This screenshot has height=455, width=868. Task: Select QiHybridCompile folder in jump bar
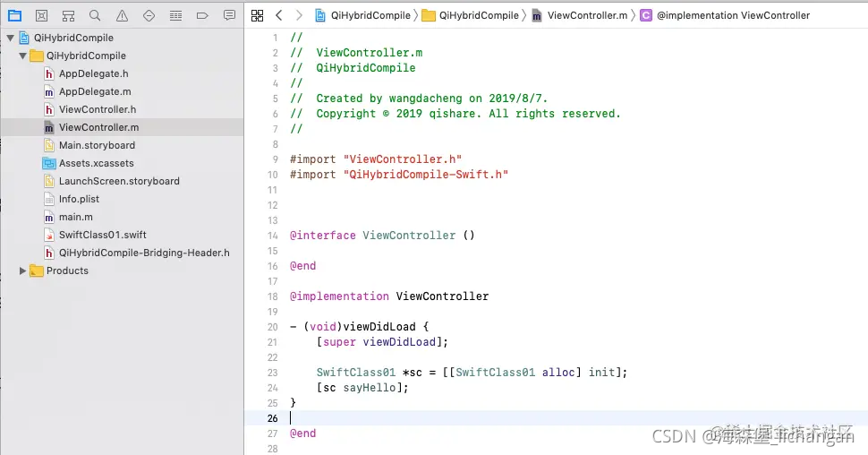click(x=471, y=15)
